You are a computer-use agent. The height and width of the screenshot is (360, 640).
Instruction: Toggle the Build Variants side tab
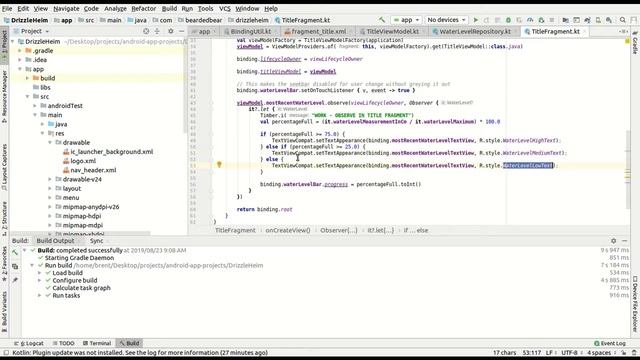(4, 311)
